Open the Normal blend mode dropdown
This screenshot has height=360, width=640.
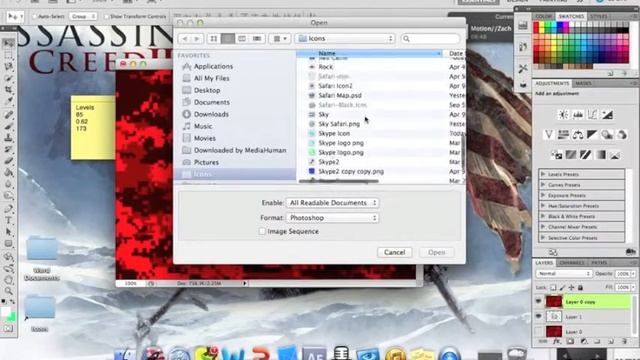pyautogui.click(x=564, y=273)
